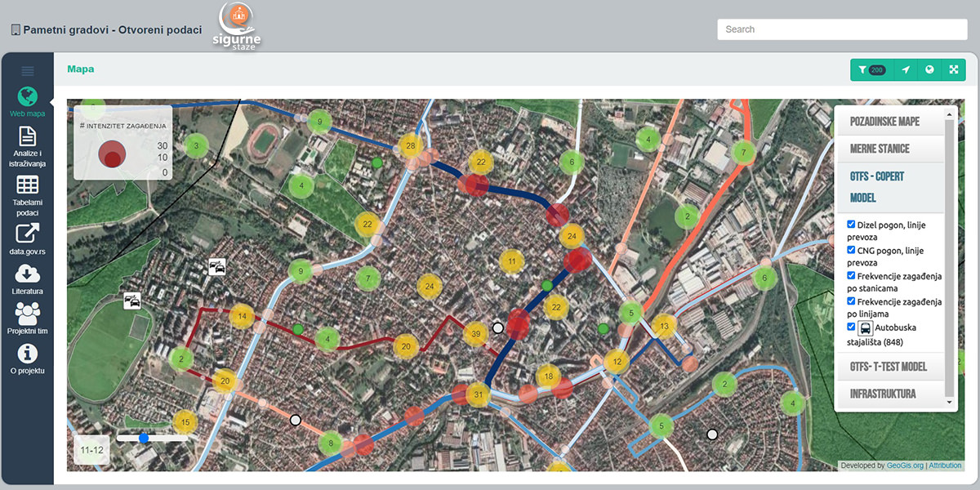Toggle fullscreen map view icon

[x=953, y=70]
